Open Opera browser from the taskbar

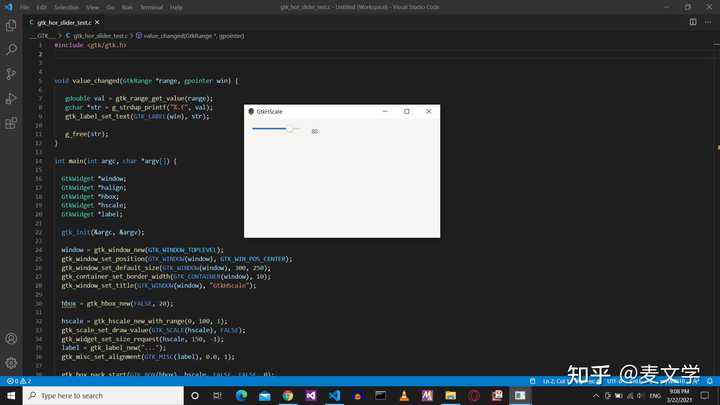pyautogui.click(x=474, y=395)
